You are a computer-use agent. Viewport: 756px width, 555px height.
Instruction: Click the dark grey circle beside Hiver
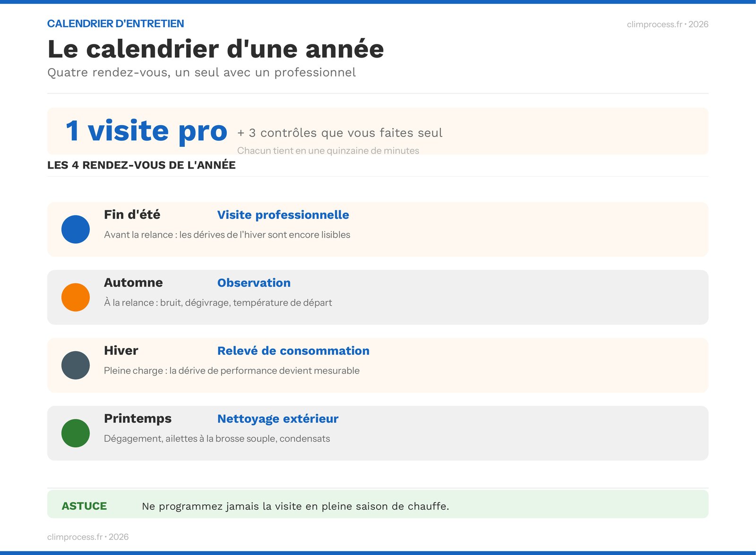tap(76, 366)
